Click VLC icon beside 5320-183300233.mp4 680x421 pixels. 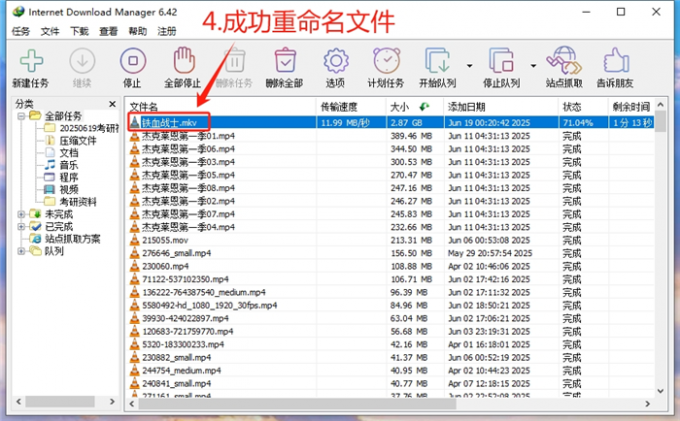click(134, 344)
